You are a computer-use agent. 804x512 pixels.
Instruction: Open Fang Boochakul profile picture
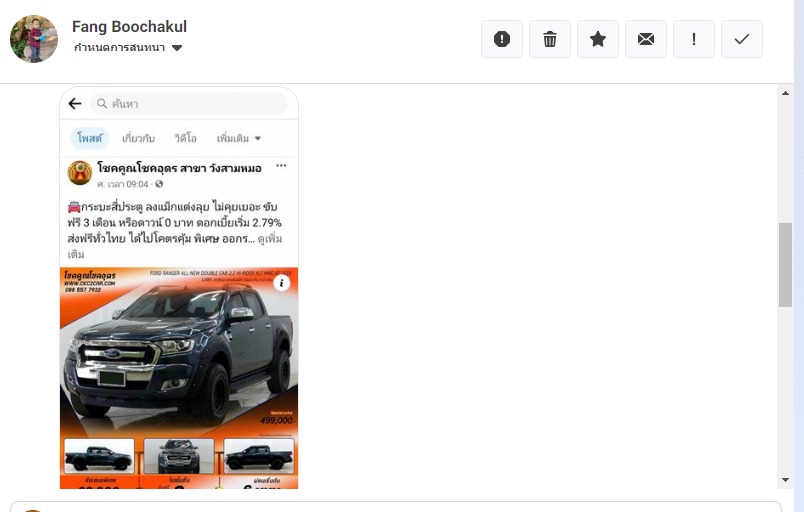34,39
